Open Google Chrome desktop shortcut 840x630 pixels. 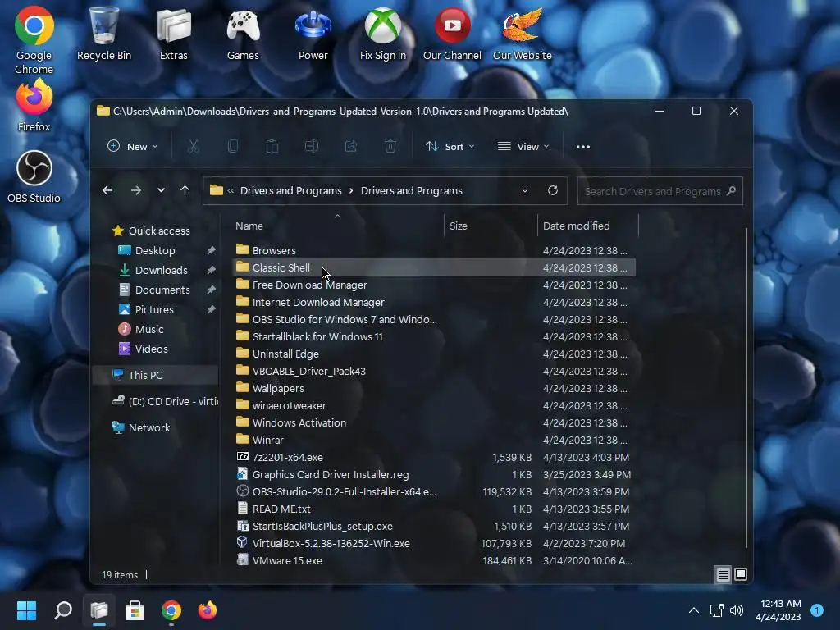pos(34,41)
